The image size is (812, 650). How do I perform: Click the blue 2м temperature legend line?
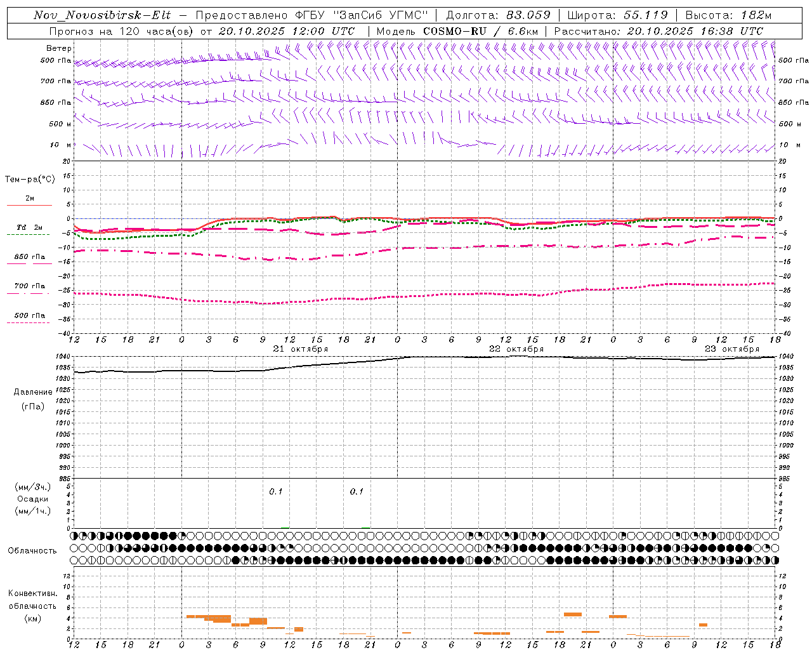29,205
